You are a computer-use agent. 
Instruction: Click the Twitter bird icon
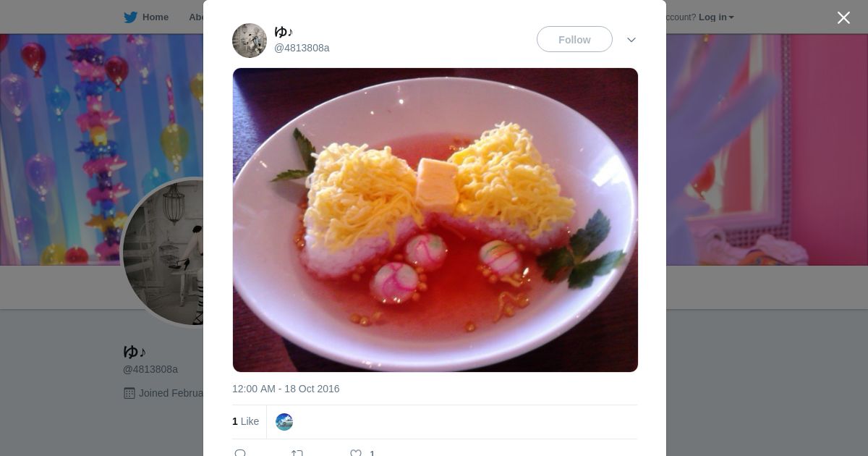pyautogui.click(x=130, y=17)
